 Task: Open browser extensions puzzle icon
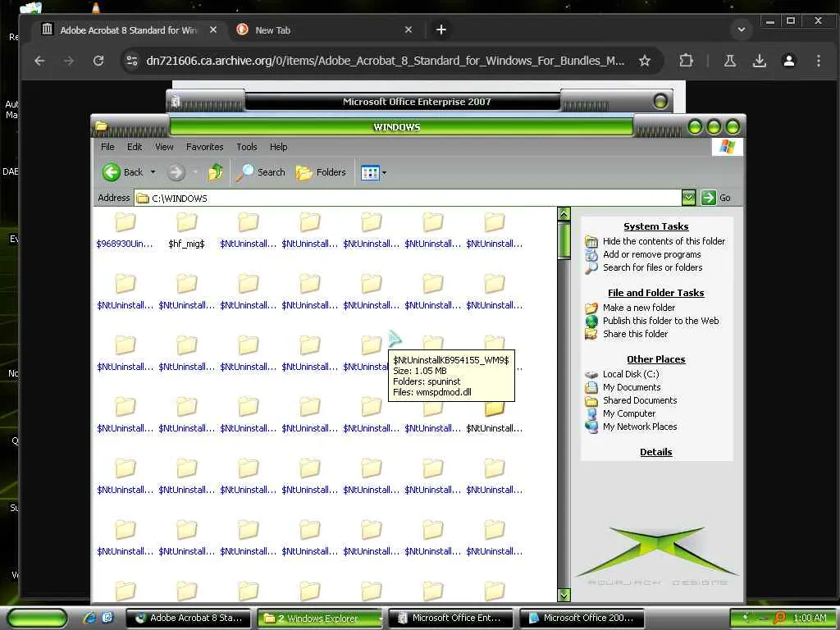click(686, 61)
